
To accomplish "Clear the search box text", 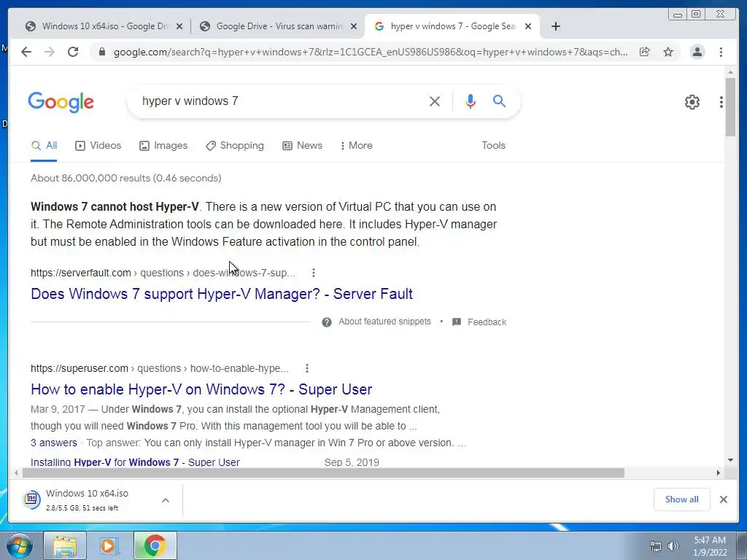I will (x=435, y=101).
